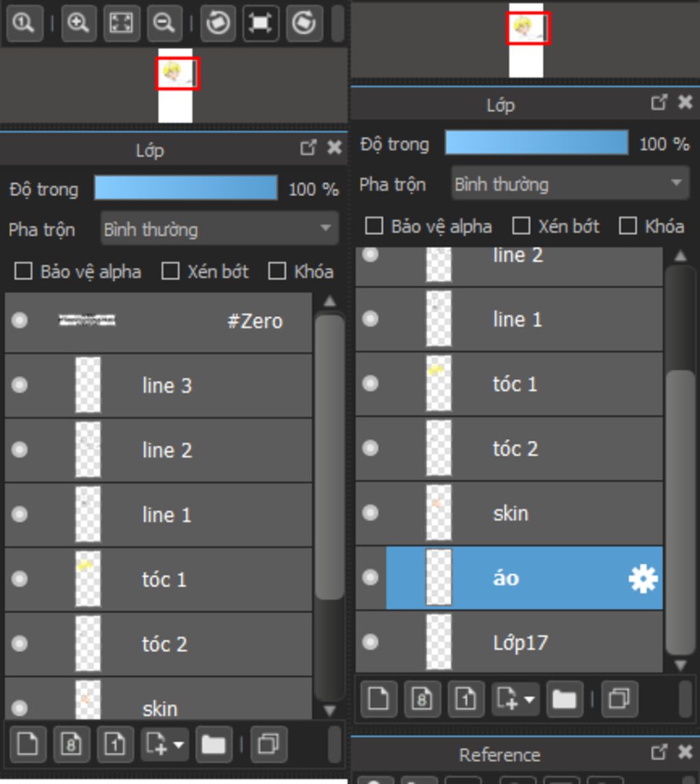Tick Xén bớt checkbox in right panel
This screenshot has height=784, width=700.
521,226
